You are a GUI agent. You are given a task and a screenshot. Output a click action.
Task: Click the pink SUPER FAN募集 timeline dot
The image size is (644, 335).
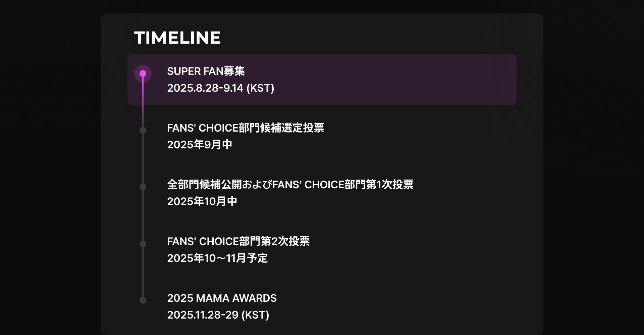click(x=143, y=74)
